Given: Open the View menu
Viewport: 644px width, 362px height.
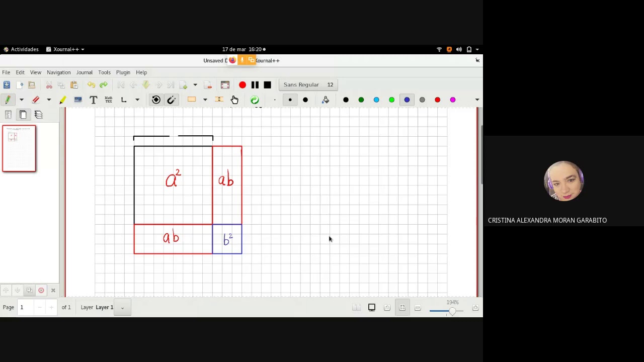Looking at the screenshot, I should click(x=36, y=72).
